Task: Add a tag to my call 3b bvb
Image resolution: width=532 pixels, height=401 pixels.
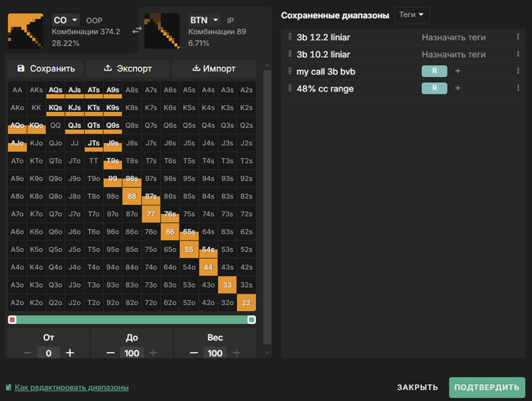Action: 458,71
